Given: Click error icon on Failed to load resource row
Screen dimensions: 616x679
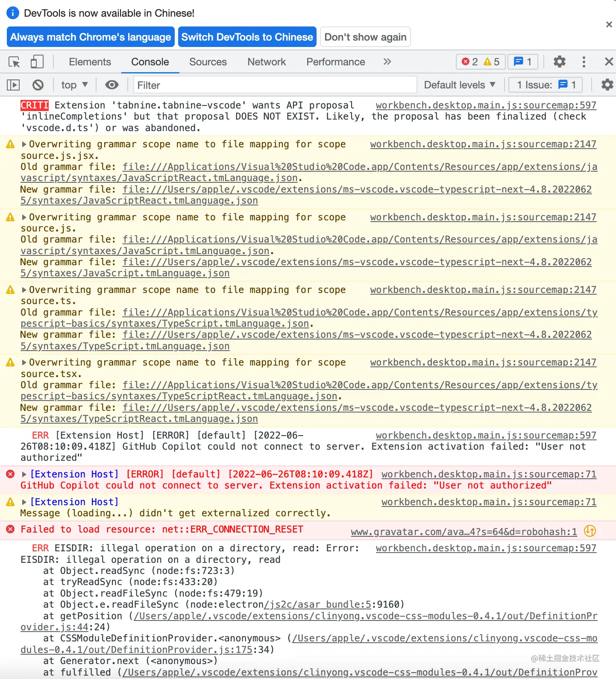Looking at the screenshot, I should pyautogui.click(x=10, y=530).
